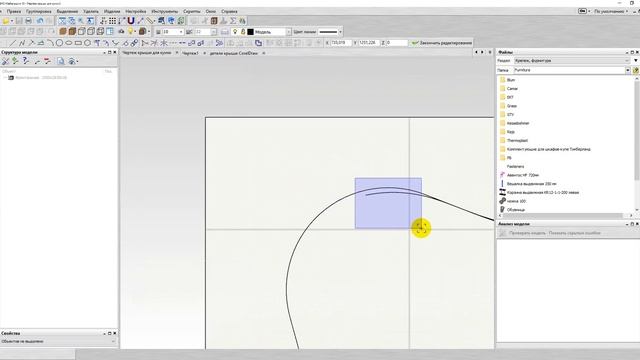Open the Furniture folder dropdown arrow
Image resolution: width=640 pixels, height=360 pixels.
click(x=628, y=70)
